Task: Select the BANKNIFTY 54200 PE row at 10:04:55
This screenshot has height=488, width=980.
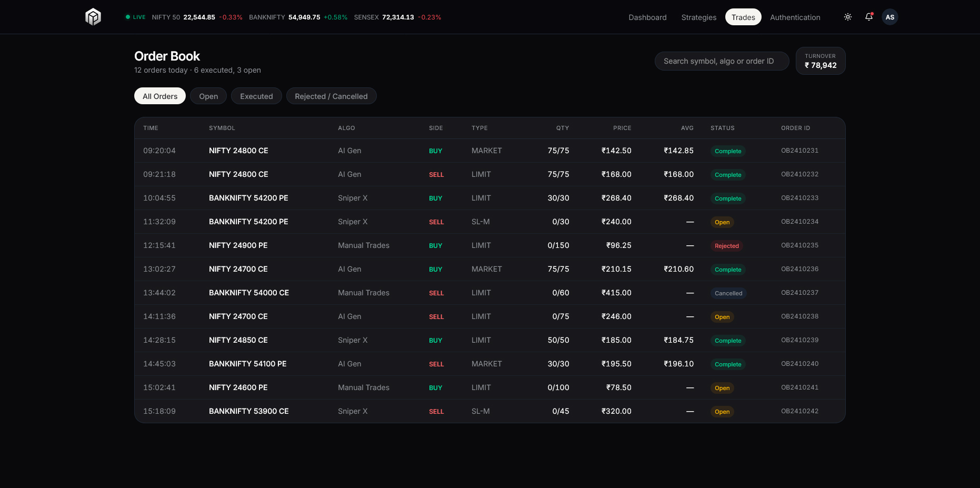Action: pos(490,198)
